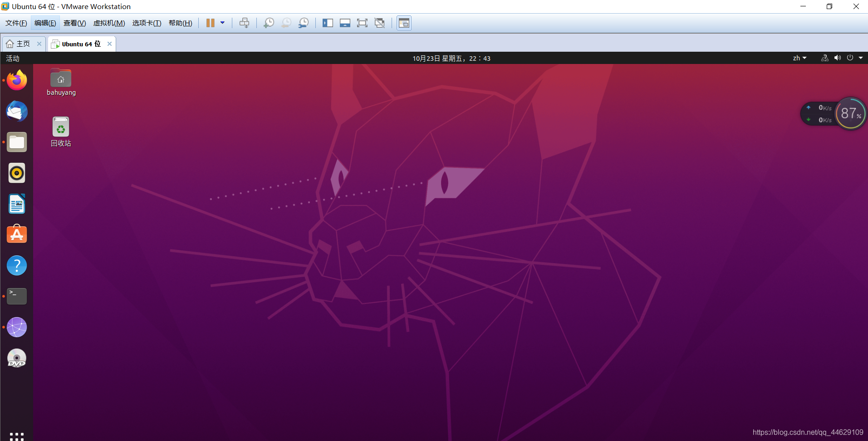Open the power options dropdown arrow beside the pause button
Image resolution: width=868 pixels, height=441 pixels.
pyautogui.click(x=222, y=23)
